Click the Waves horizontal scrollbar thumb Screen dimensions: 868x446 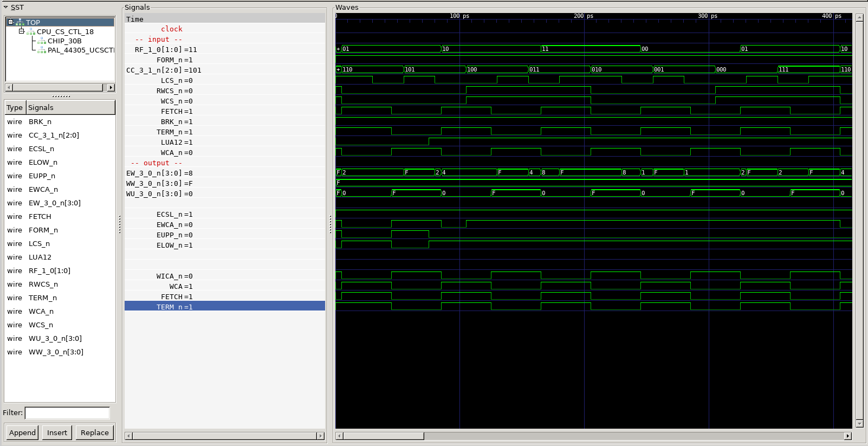[x=384, y=436]
